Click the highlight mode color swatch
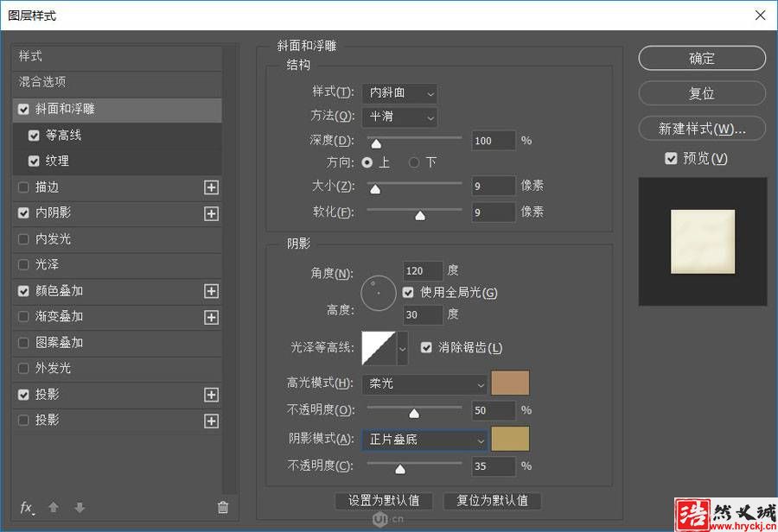The width and height of the screenshot is (778, 532). point(510,383)
